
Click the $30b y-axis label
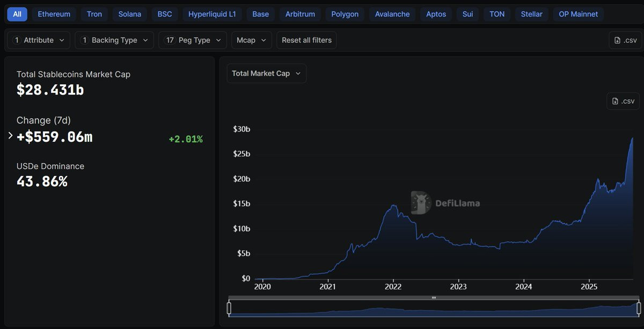241,129
